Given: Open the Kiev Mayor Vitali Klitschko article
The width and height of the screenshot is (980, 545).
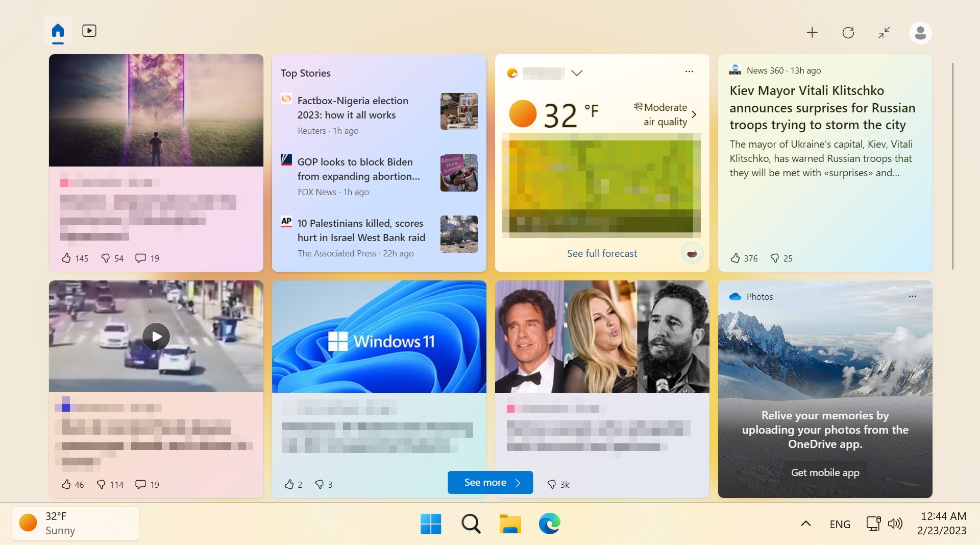Looking at the screenshot, I should pyautogui.click(x=822, y=108).
